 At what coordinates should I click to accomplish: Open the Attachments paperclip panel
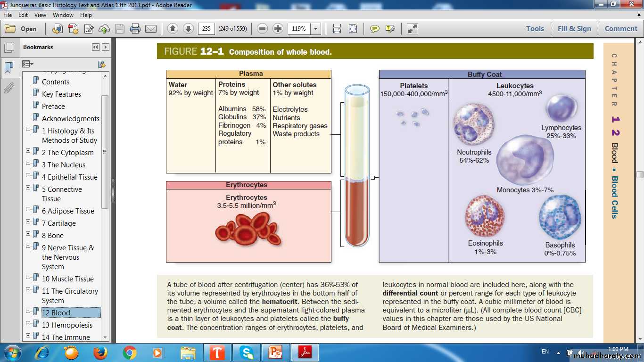point(8,88)
